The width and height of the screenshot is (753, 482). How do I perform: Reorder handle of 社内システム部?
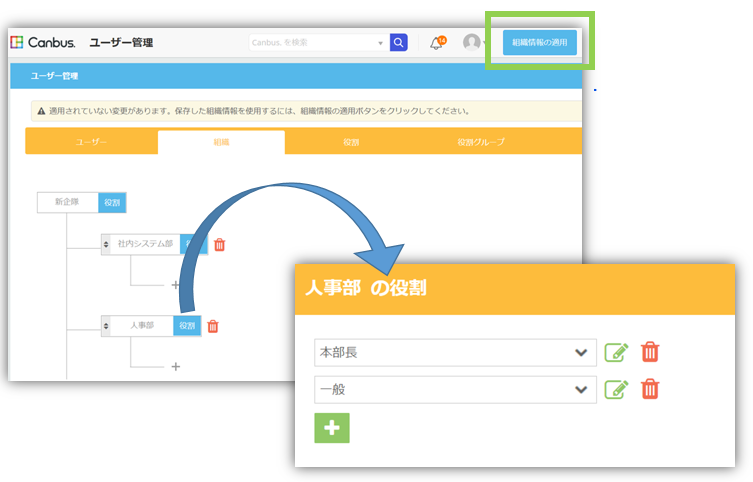106,244
